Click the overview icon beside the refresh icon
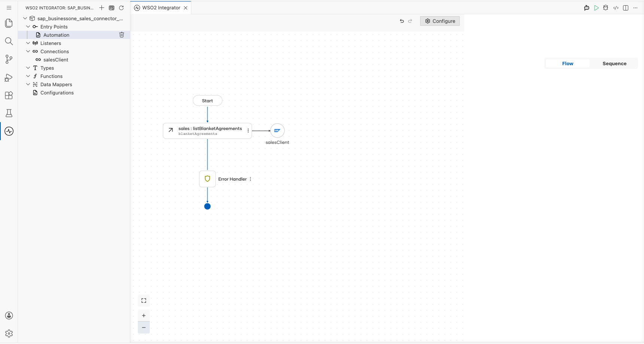Screen dimensions: 644x344 tap(112, 7)
